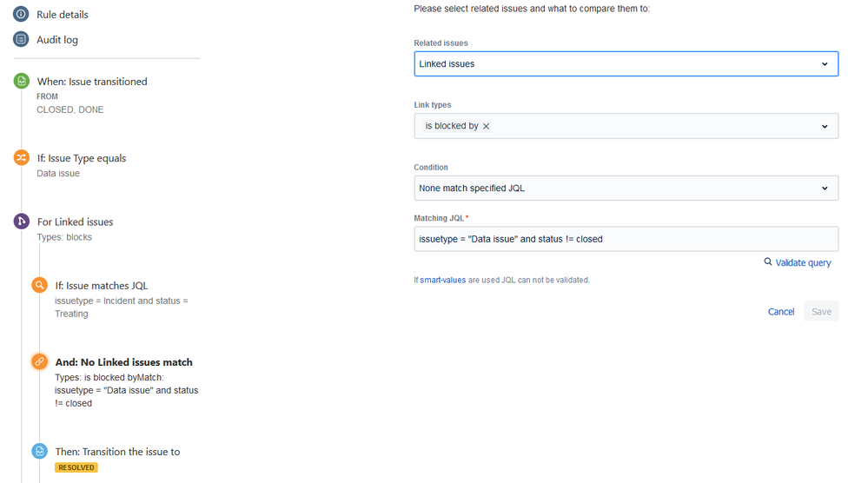Viewport: 868px width, 483px height.
Task: Select the purple For Linked issues branch icon
Action: tap(21, 222)
